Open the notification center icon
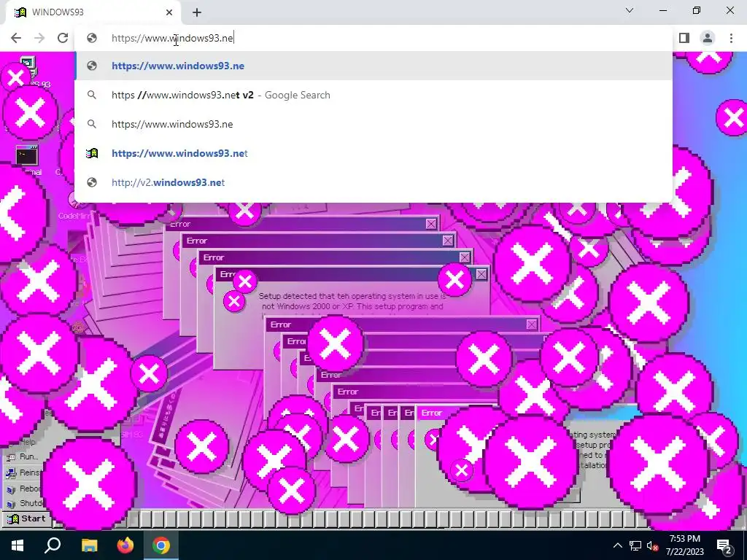The width and height of the screenshot is (747, 560). coord(724,545)
